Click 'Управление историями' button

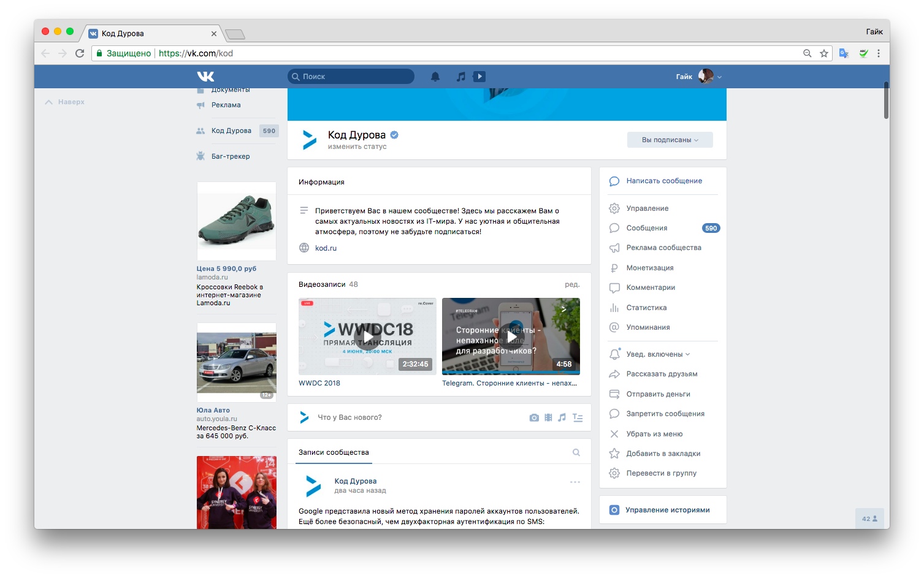[x=663, y=510]
